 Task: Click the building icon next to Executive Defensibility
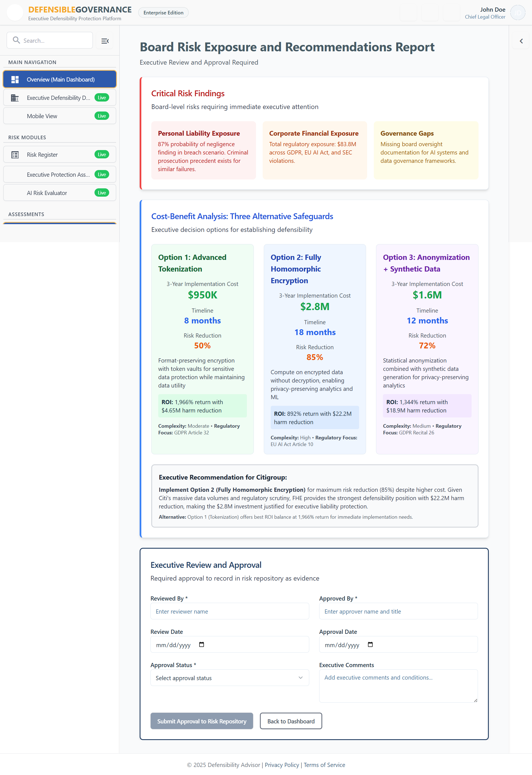tap(15, 98)
